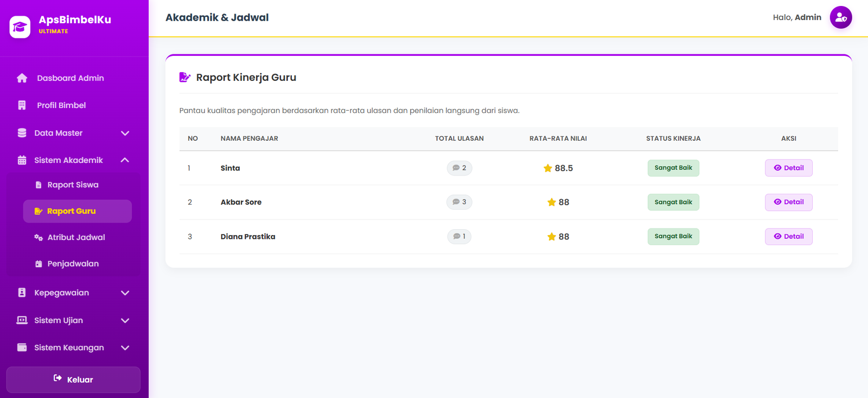Expand the Sistem Keuangan chevron
868x398 pixels.
125,348
